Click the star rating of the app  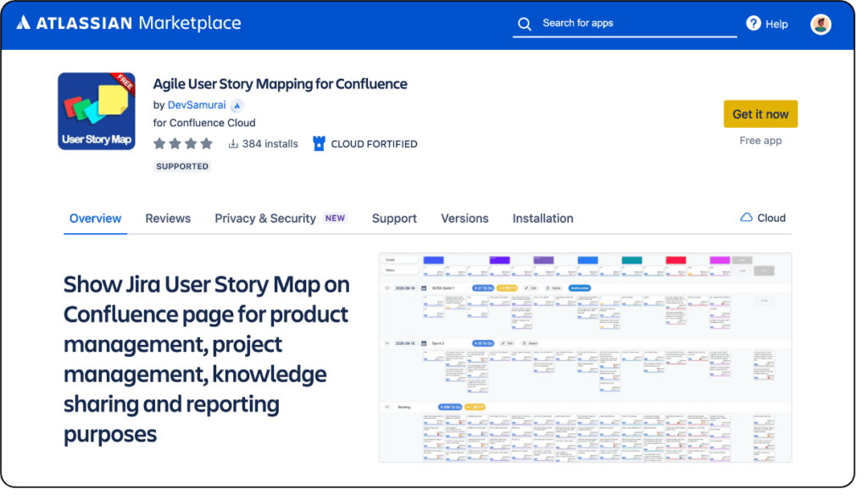(183, 144)
